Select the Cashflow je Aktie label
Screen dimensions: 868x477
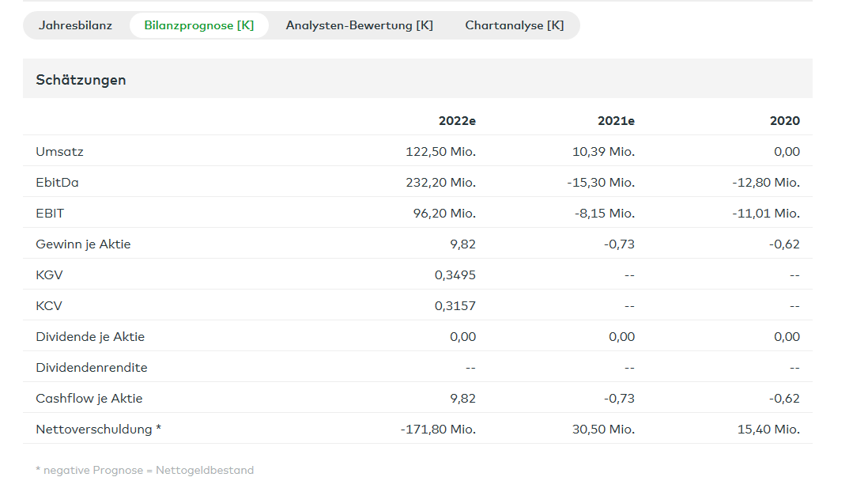[89, 398]
